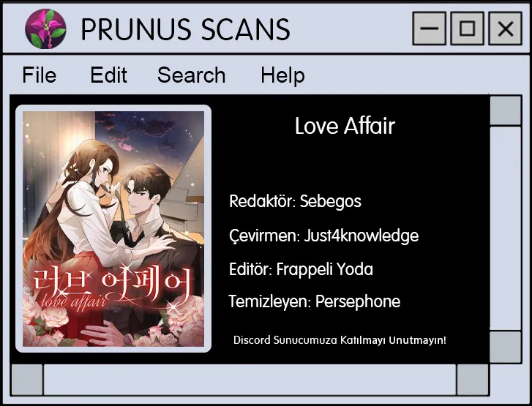Open the Search menu

point(191,75)
